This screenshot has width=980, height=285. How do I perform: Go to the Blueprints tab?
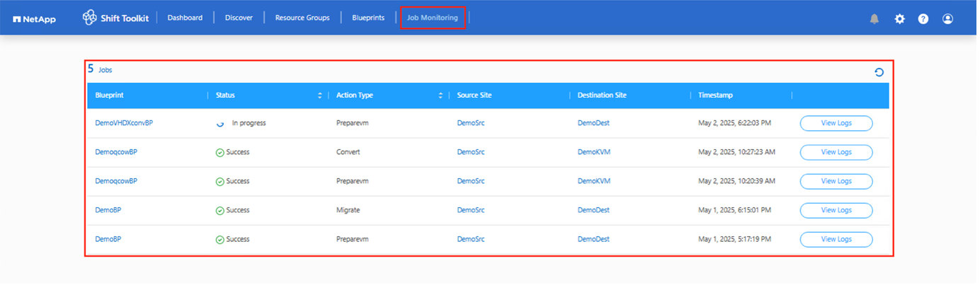point(368,18)
